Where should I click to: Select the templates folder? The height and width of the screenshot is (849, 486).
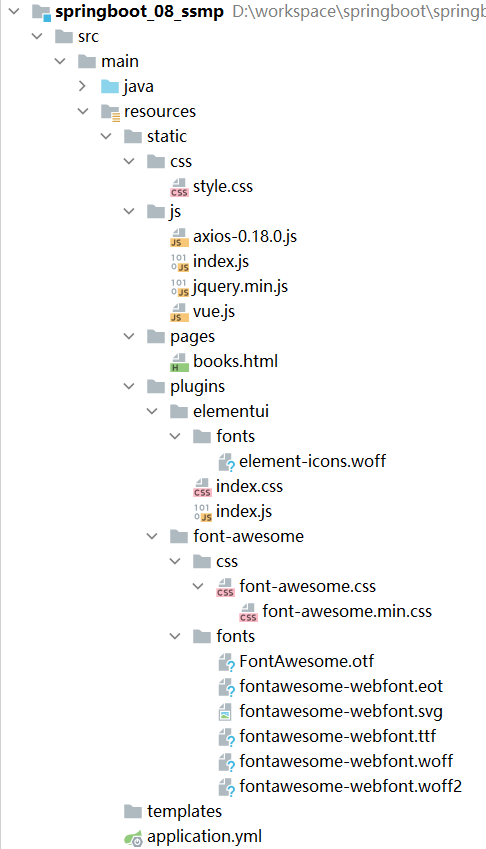click(184, 811)
